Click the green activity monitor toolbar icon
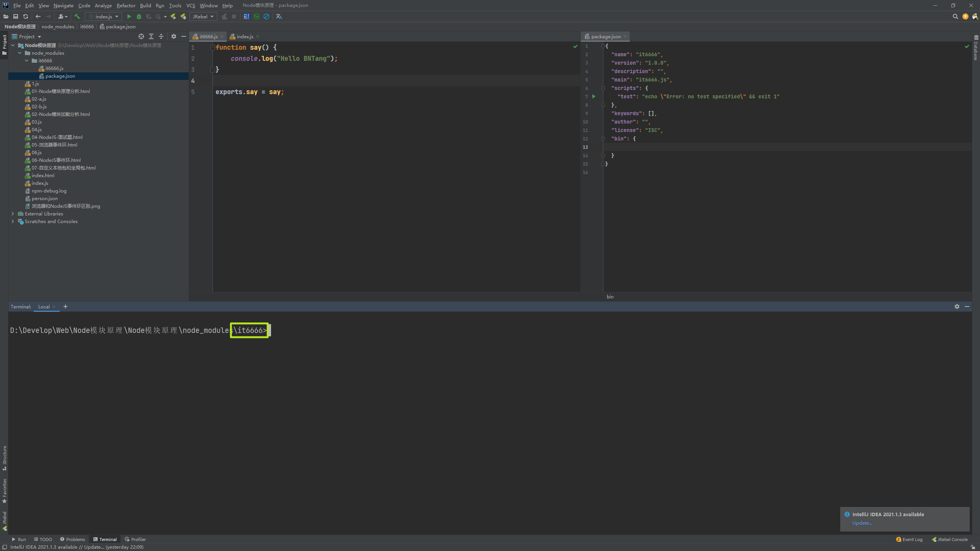The width and height of the screenshot is (980, 551). (256, 16)
